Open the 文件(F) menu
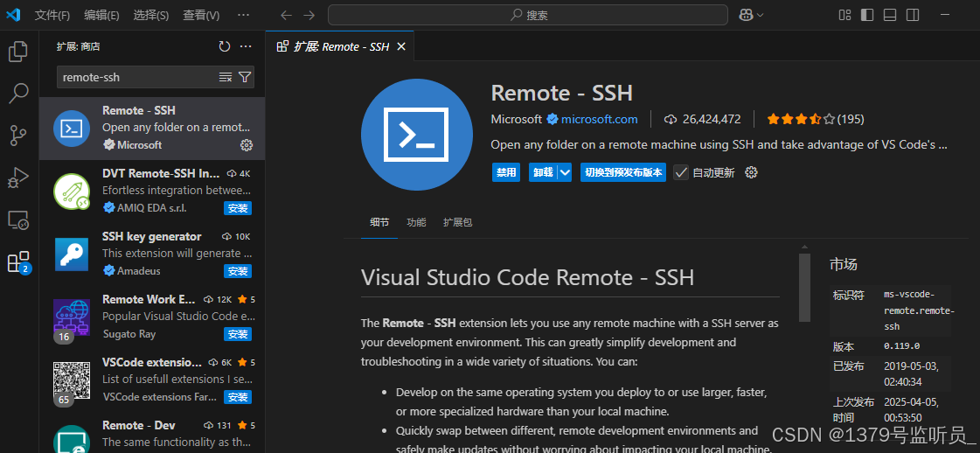The image size is (980, 453). tap(52, 16)
